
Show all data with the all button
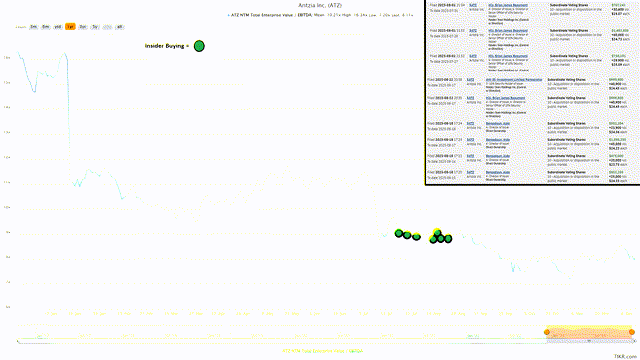tap(120, 27)
